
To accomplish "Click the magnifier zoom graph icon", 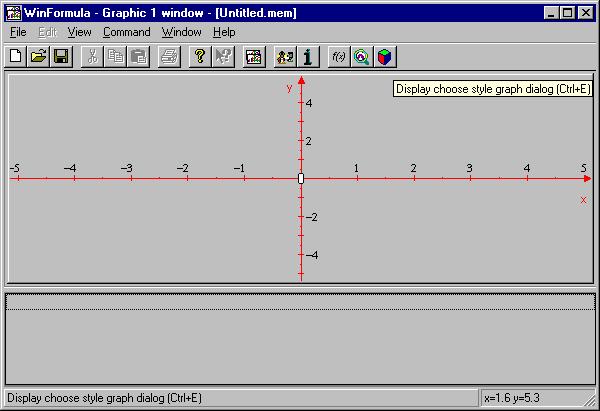I will [x=361, y=57].
